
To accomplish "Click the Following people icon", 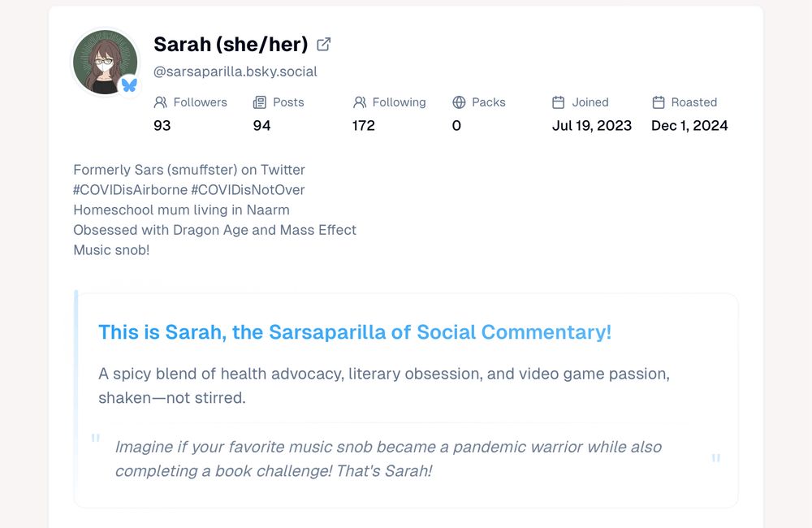I will [x=358, y=102].
